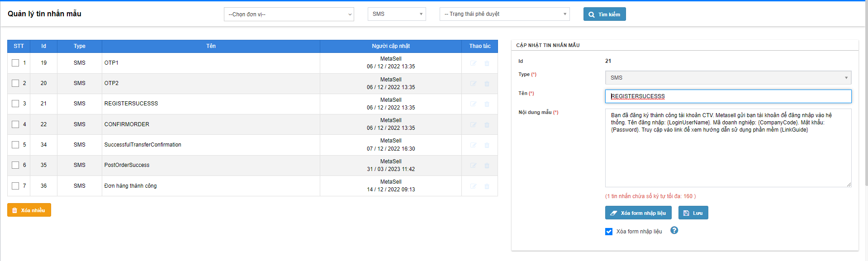Click edit icon for Đơn hàng thành công

pyautogui.click(x=473, y=186)
